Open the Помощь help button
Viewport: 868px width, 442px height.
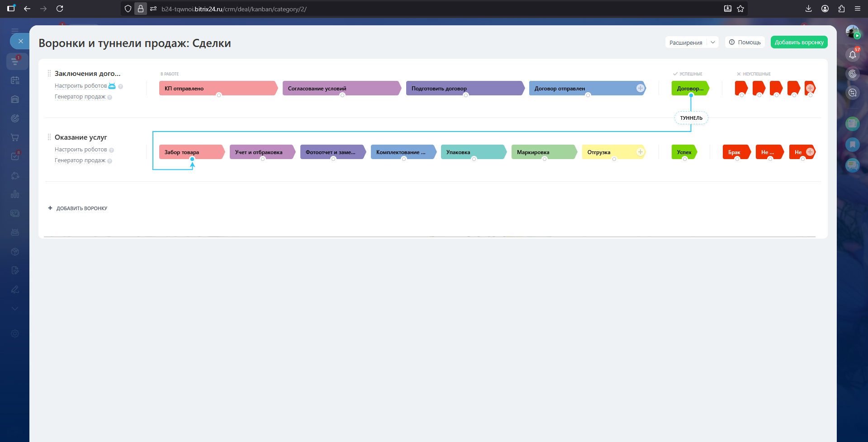click(745, 42)
